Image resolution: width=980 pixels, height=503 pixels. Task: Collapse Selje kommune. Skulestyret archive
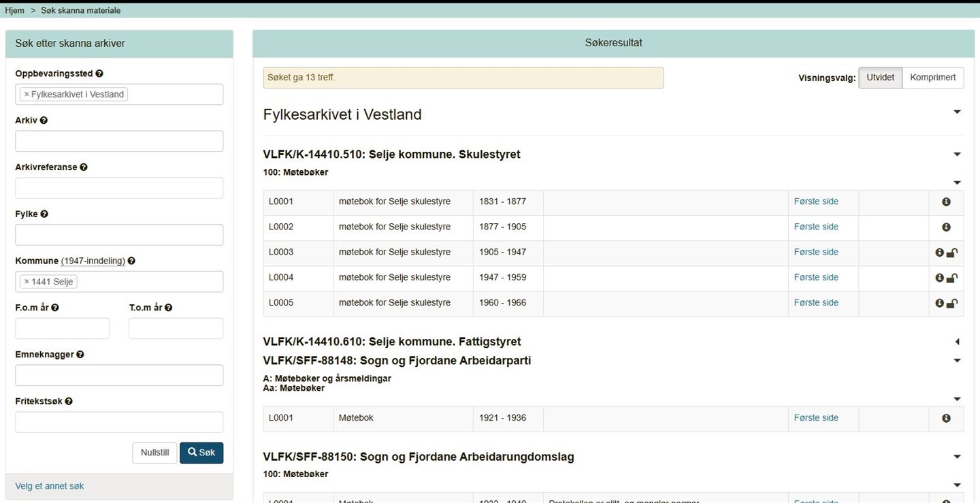[957, 155]
